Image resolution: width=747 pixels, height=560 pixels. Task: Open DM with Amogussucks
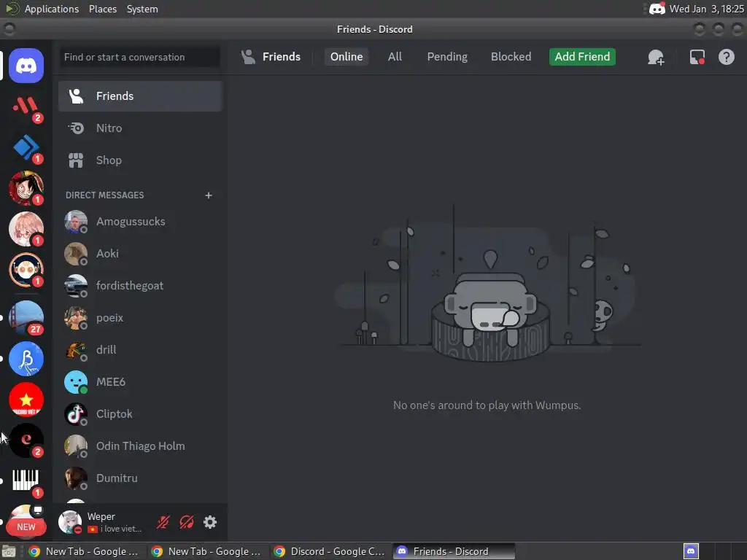(x=140, y=222)
